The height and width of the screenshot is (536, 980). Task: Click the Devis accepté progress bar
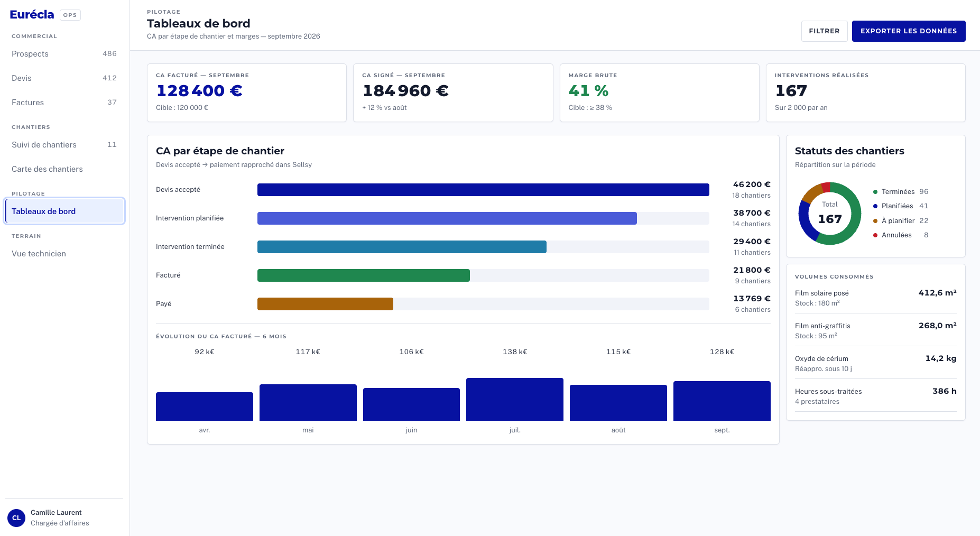483,190
